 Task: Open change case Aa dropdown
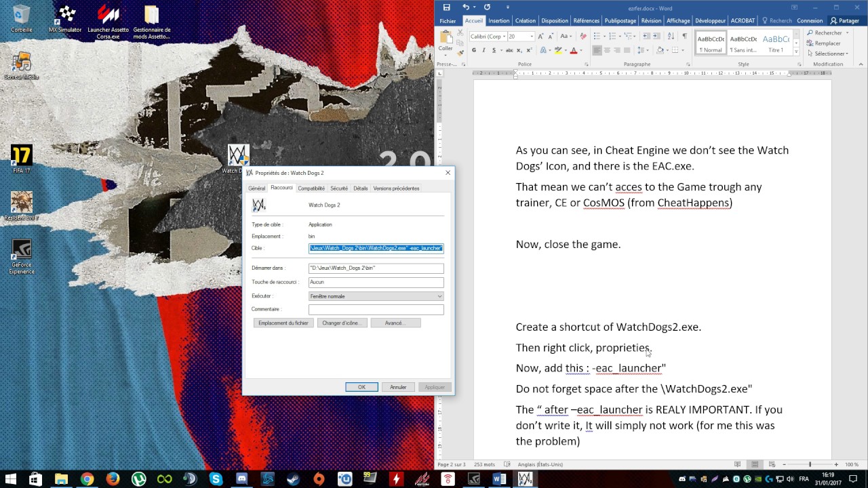566,36
